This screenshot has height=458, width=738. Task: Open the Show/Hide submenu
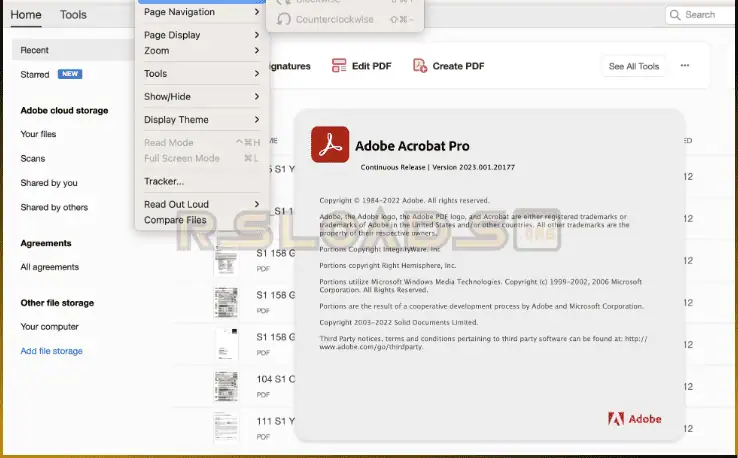pyautogui.click(x=202, y=96)
